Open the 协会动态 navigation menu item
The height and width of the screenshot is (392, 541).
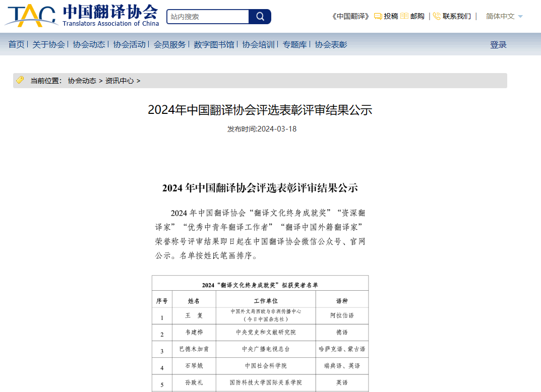89,44
